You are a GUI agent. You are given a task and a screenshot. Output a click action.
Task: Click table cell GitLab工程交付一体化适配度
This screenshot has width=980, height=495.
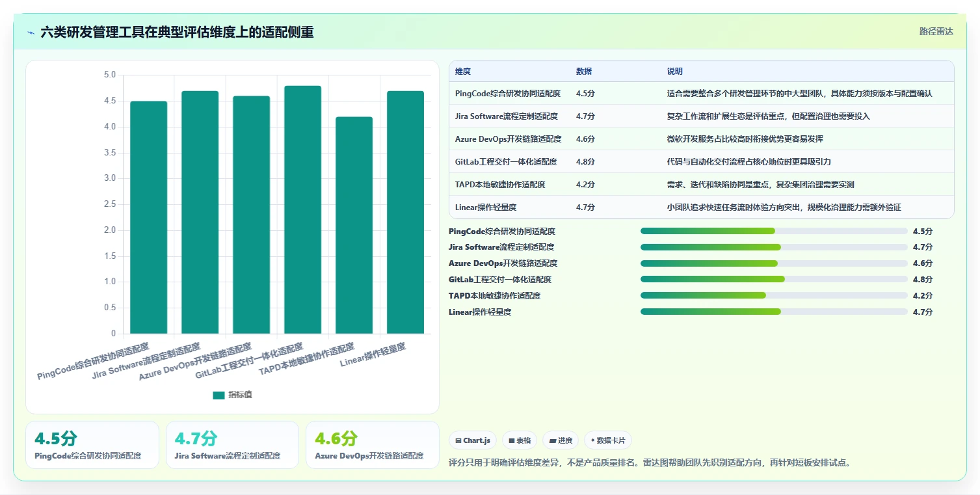[506, 162]
